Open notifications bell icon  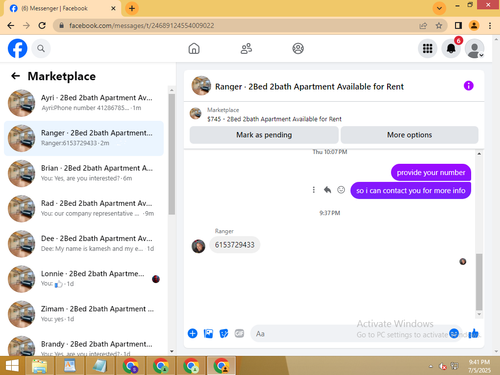pos(451,49)
